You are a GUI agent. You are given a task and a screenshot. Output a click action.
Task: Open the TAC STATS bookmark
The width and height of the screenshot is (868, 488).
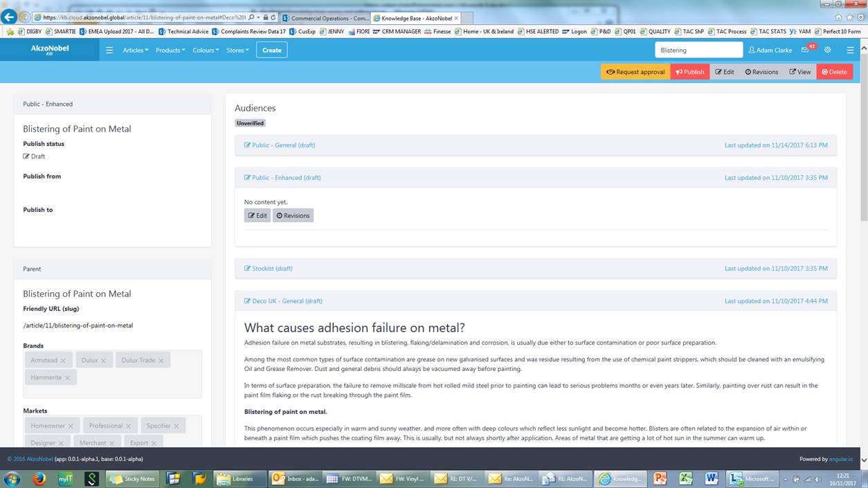click(768, 31)
